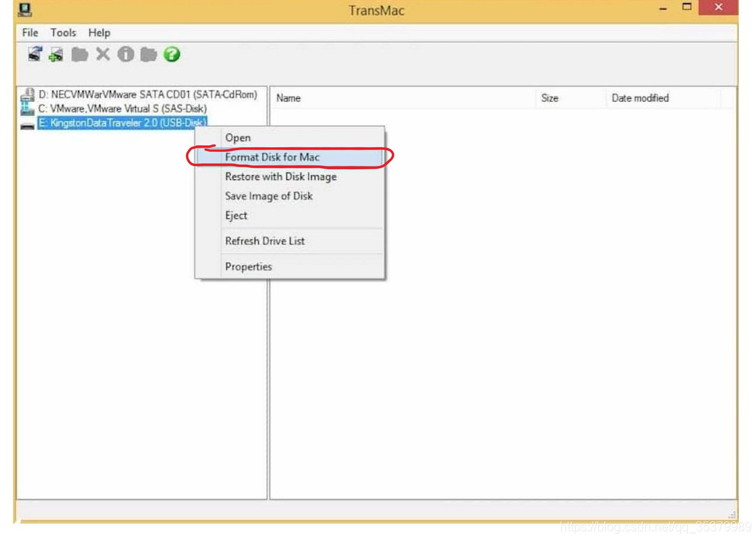The image size is (756, 538).
Task: Click Eject in the context menu
Action: coord(290,215)
